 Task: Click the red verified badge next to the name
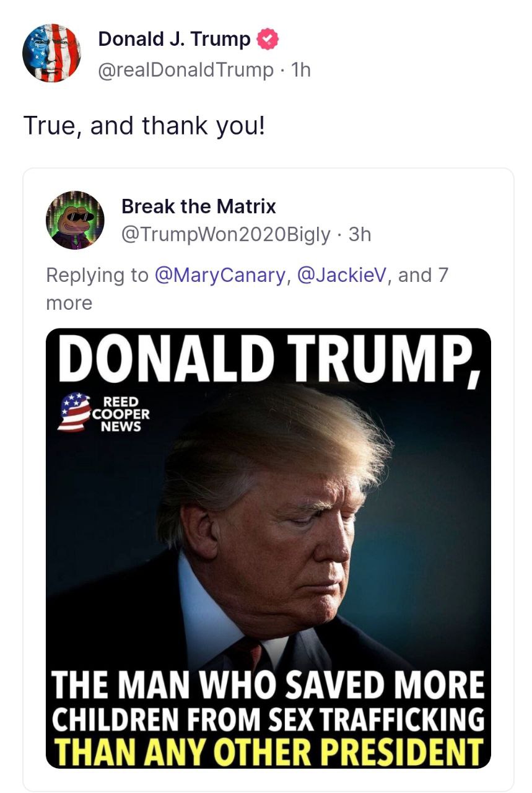coord(268,39)
